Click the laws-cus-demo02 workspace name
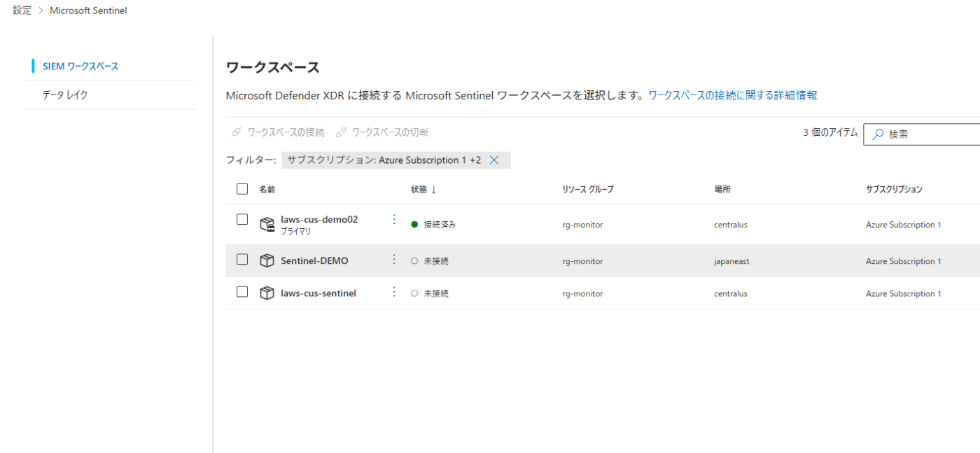980x453 pixels. [x=319, y=219]
